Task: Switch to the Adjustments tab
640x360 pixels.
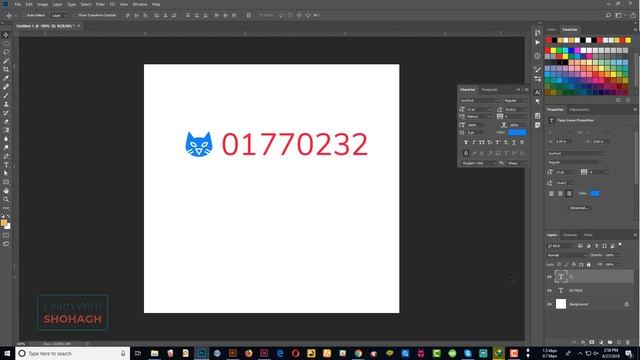Action: tap(579, 110)
